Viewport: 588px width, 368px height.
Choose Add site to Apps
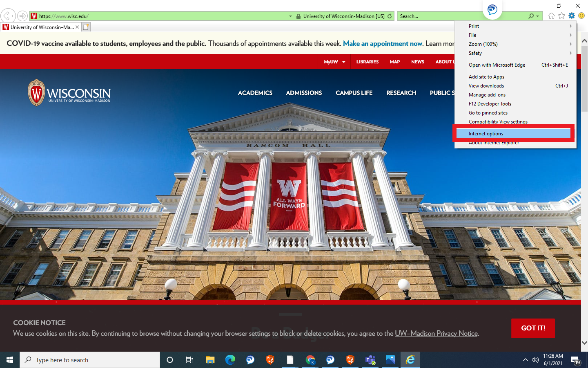516,77
